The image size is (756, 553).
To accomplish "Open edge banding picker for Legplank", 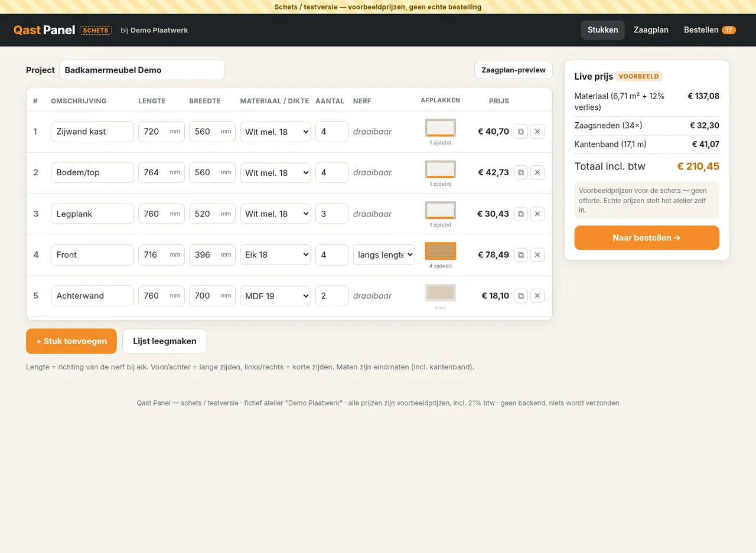I will (x=441, y=210).
